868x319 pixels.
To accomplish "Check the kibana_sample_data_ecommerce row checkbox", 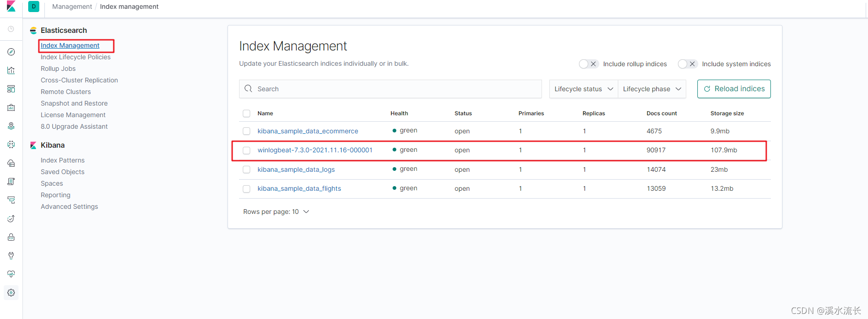I will click(x=246, y=131).
